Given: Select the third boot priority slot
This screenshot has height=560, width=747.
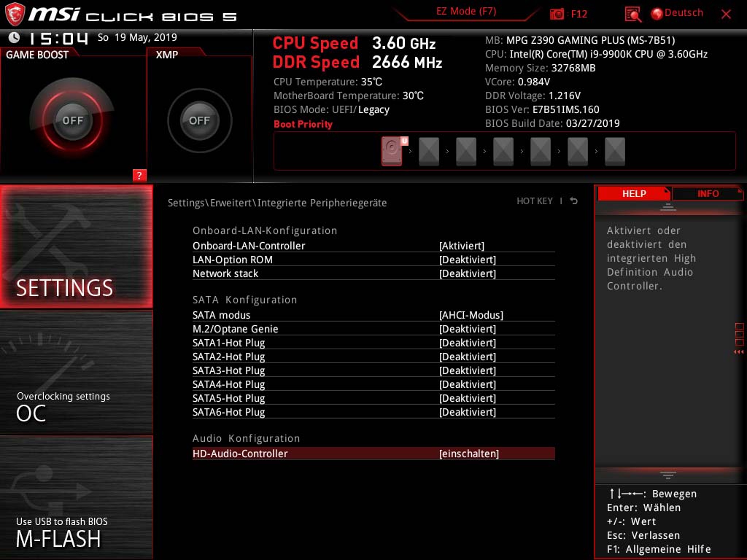Looking at the screenshot, I should [466, 152].
